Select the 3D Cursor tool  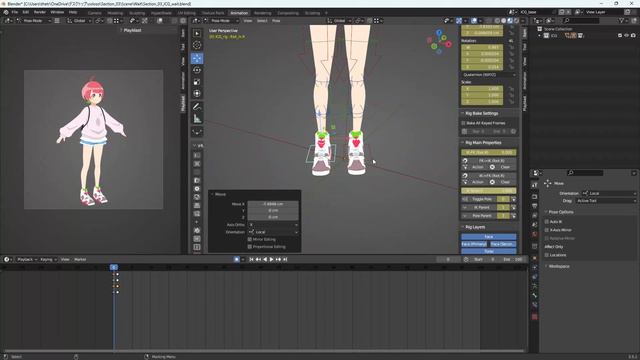click(x=197, y=45)
